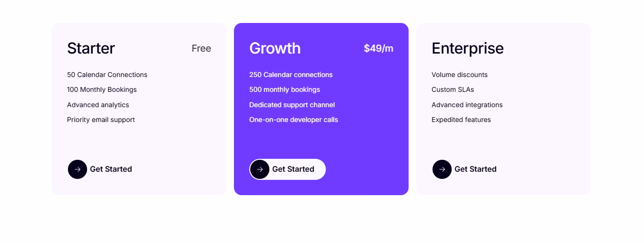Select the Starter plan heading

tap(91, 48)
